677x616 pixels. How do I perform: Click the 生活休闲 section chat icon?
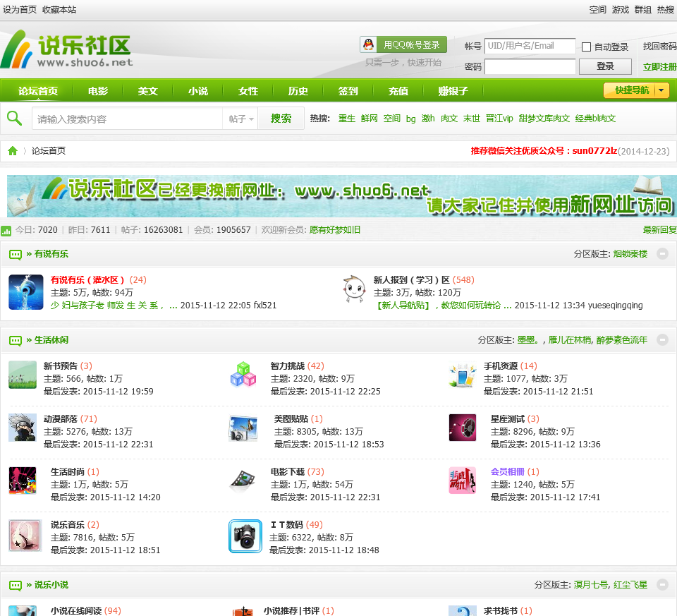tap(16, 340)
